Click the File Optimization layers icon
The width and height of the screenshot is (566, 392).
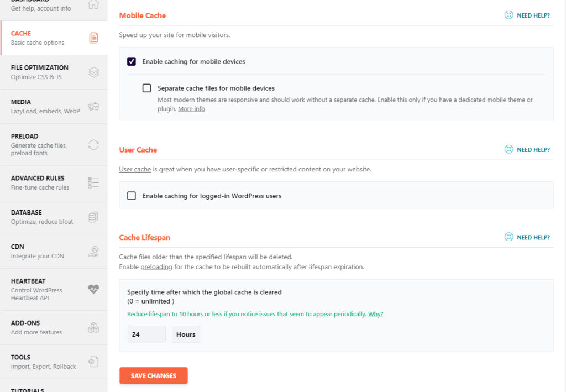[x=93, y=72]
